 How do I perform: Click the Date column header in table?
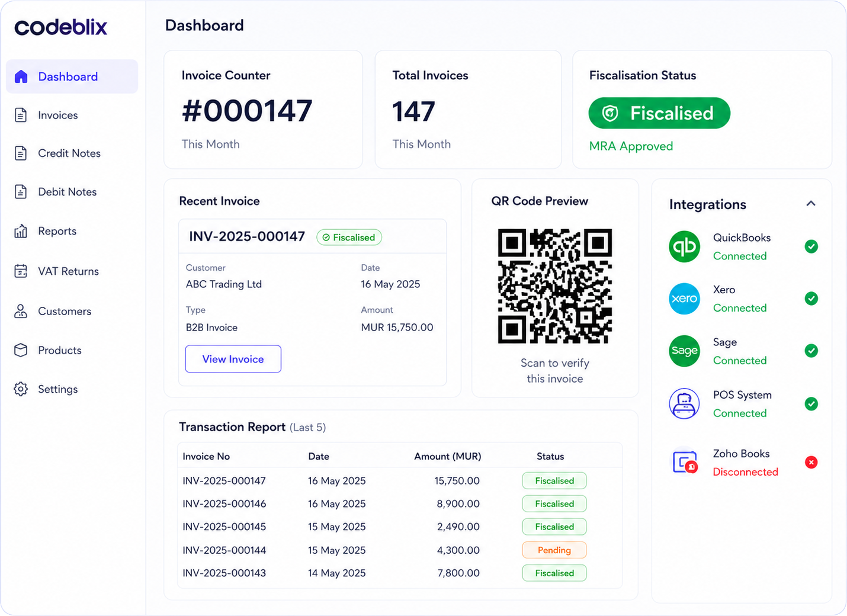point(319,457)
